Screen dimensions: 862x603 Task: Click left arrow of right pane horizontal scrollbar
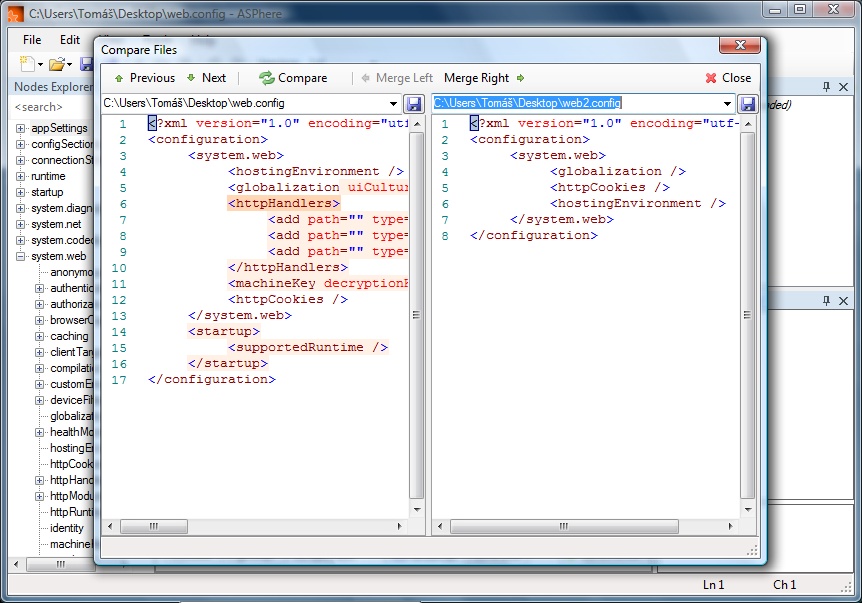[x=440, y=526]
